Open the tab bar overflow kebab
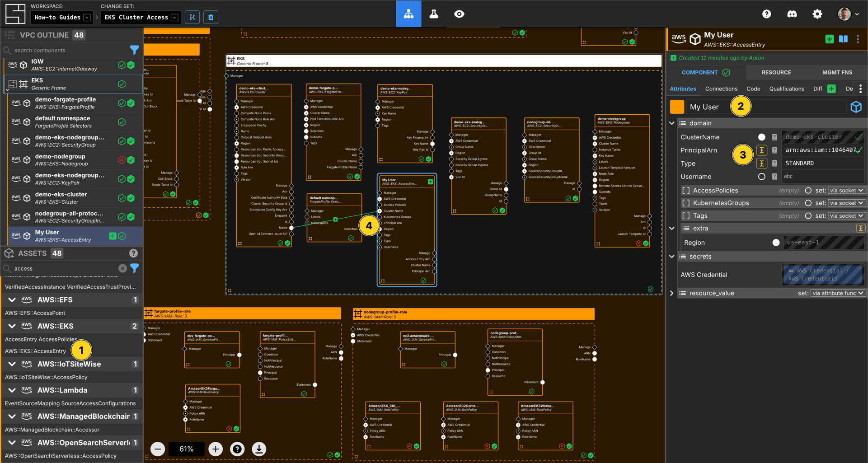The width and height of the screenshot is (868, 463). [x=860, y=89]
